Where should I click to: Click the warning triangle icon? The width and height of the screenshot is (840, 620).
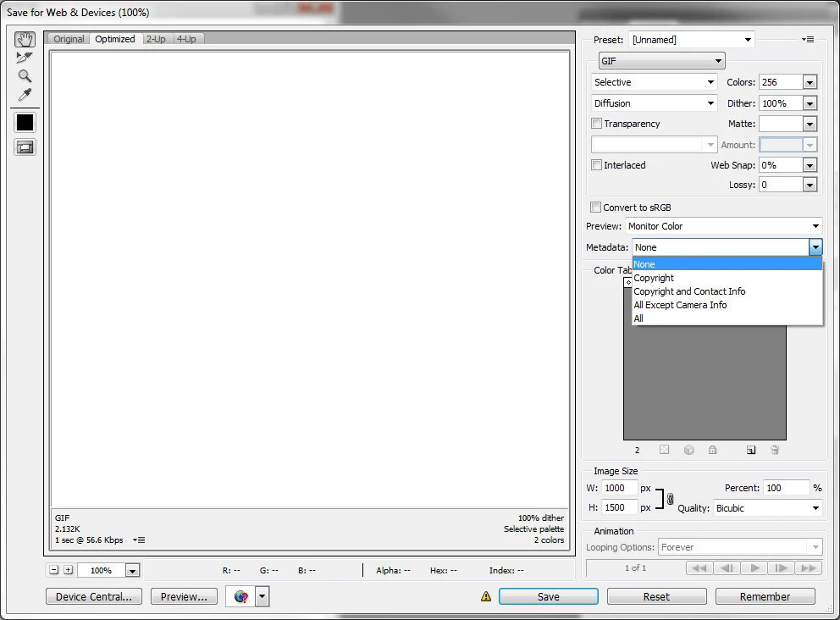(x=486, y=596)
